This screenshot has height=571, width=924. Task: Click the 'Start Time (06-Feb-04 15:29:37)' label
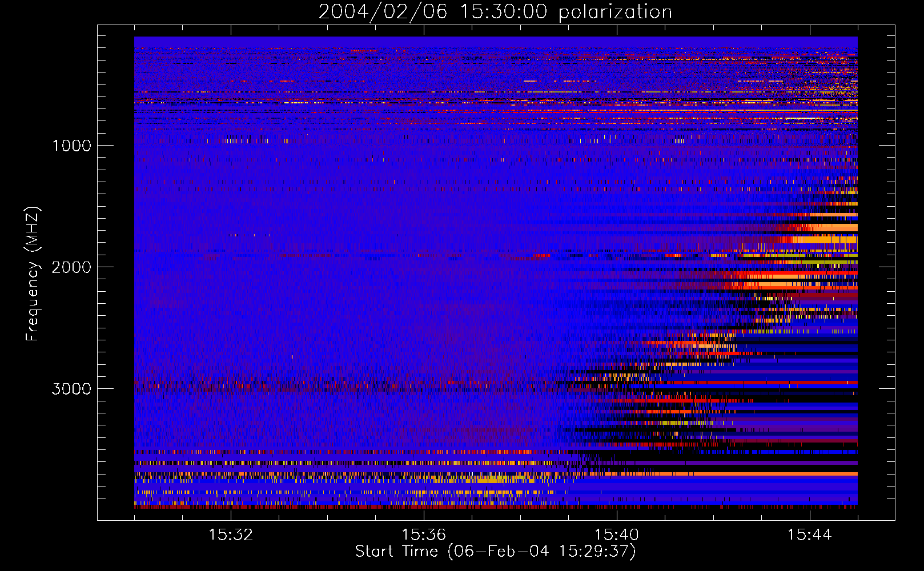click(x=495, y=552)
